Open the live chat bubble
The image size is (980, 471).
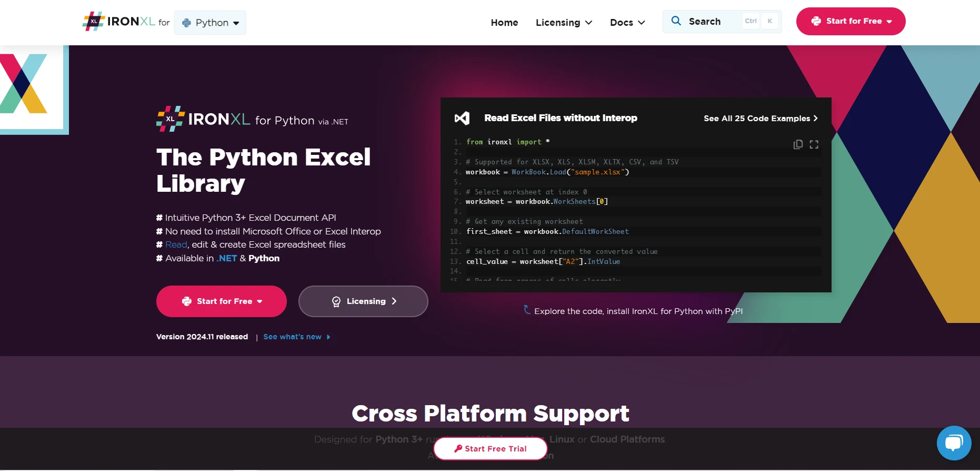(x=954, y=443)
